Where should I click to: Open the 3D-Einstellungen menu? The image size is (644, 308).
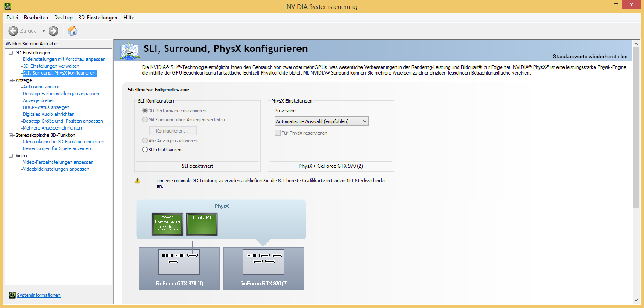point(98,18)
